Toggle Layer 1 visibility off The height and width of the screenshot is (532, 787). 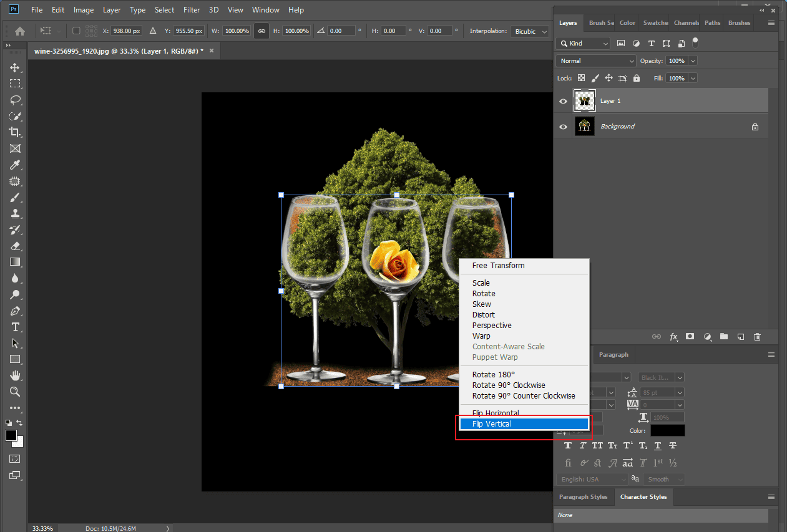563,100
